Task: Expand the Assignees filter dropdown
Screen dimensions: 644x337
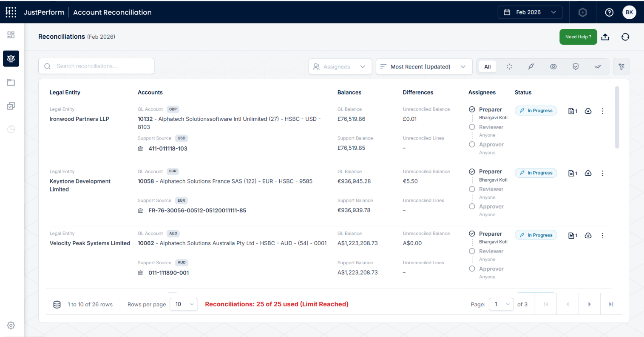Action: pos(340,67)
